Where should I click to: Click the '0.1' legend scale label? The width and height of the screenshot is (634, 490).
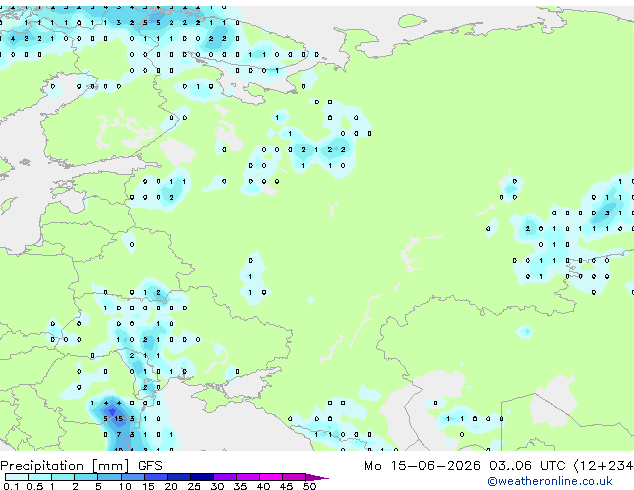11,486
